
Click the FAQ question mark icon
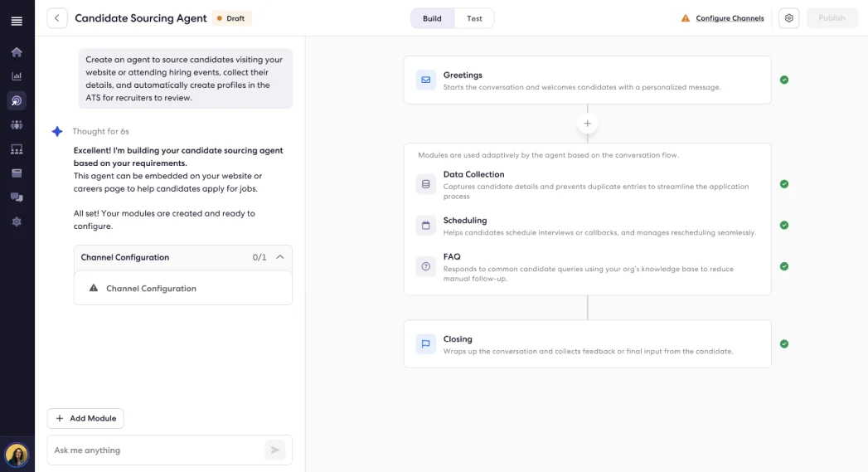(x=425, y=266)
